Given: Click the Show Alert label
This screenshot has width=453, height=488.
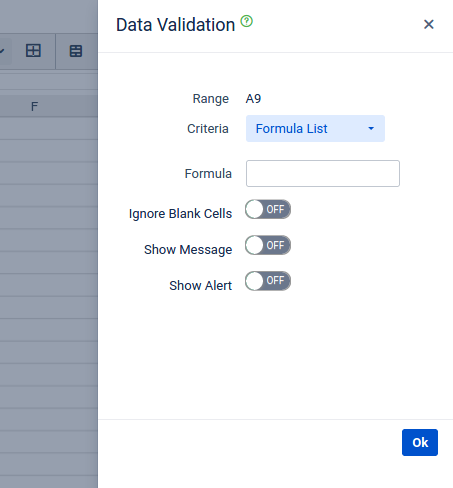Looking at the screenshot, I should coord(201,286).
